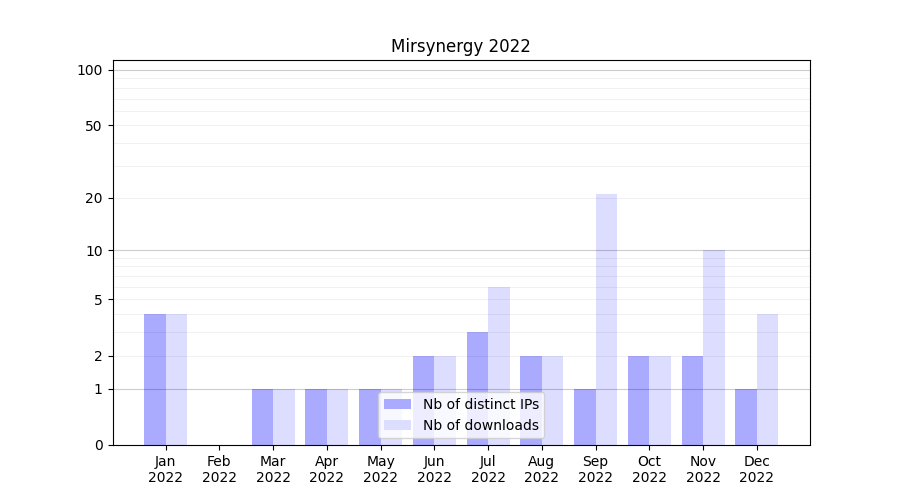Click the 'Nb of downloads' legend label

coord(480,425)
